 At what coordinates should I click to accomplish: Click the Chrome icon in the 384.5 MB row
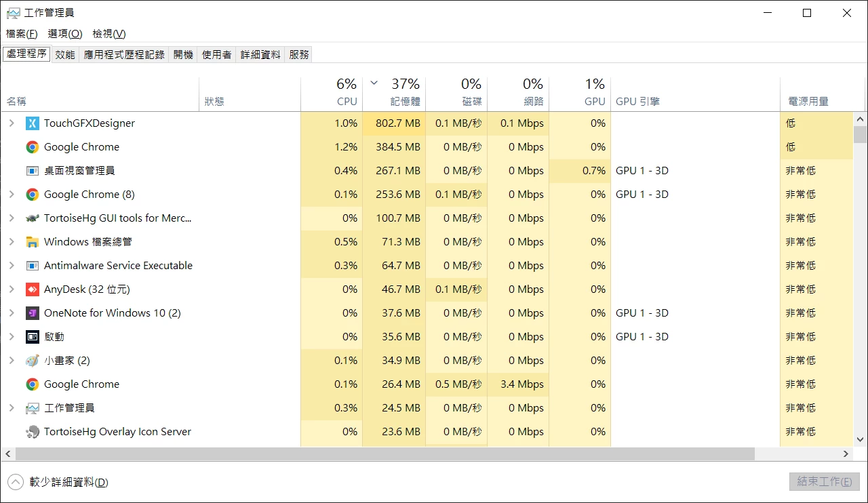click(x=32, y=147)
